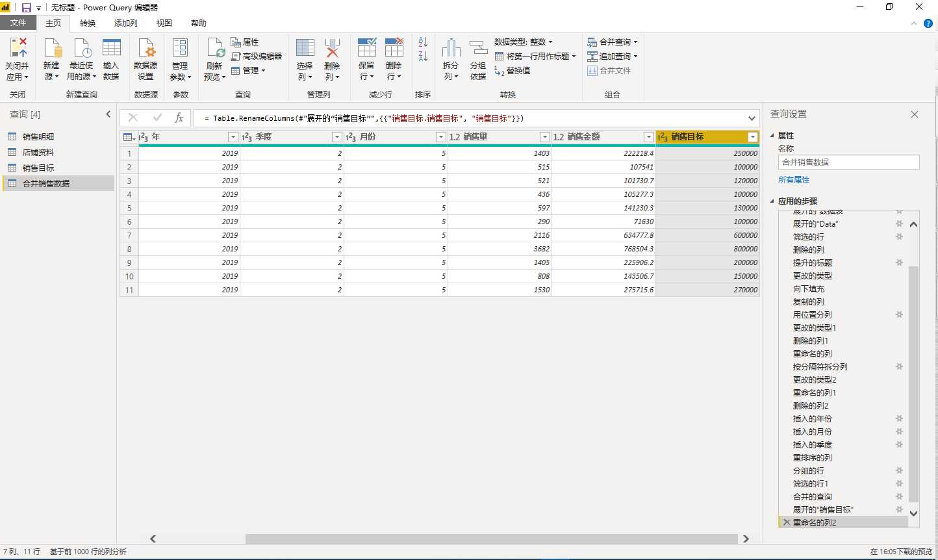Click Remove Rows icon
Image resolution: width=938 pixels, height=560 pixels.
click(394, 47)
